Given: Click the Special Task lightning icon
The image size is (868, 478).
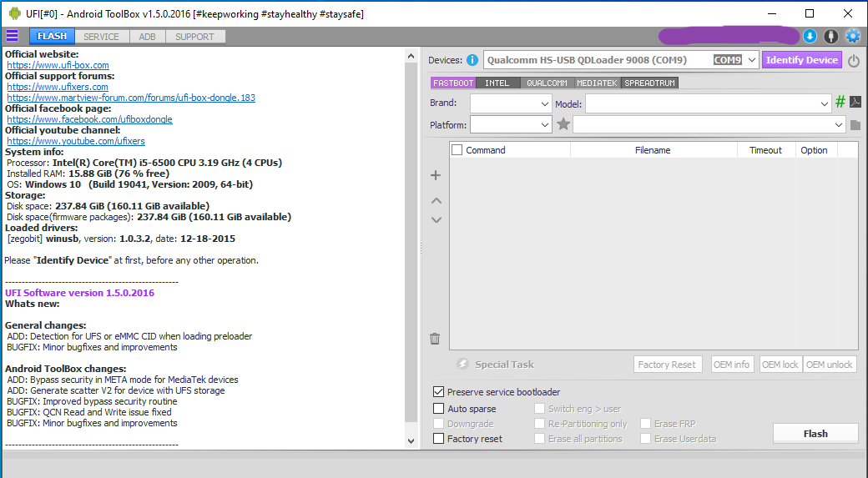Looking at the screenshot, I should coord(462,364).
